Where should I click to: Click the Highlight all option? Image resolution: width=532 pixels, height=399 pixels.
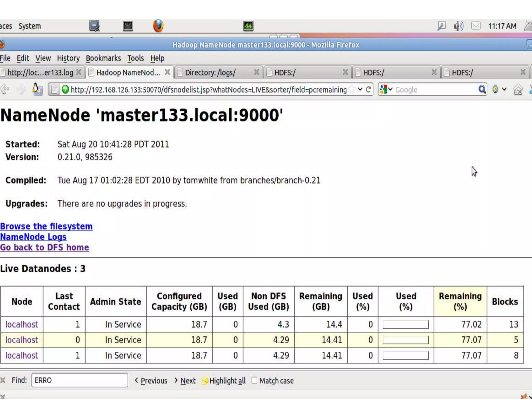point(224,381)
